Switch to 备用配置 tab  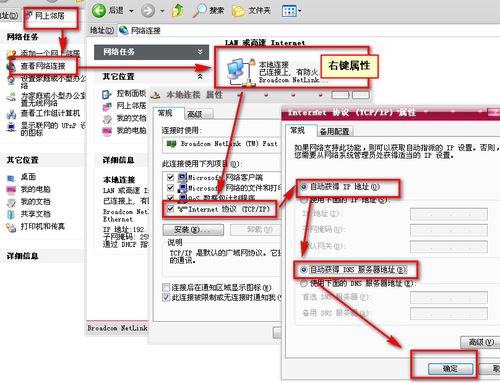pyautogui.click(x=335, y=132)
